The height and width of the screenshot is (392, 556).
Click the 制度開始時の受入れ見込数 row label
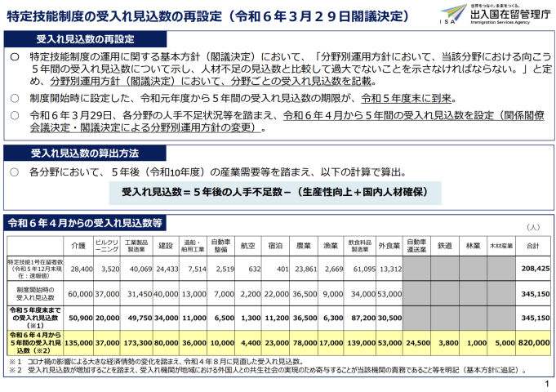click(x=37, y=291)
